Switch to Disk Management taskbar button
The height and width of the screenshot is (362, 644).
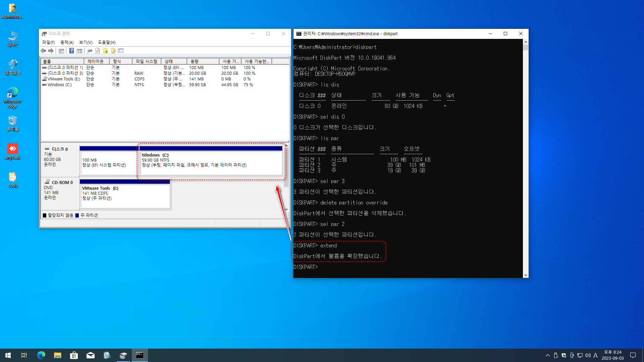[123, 355]
